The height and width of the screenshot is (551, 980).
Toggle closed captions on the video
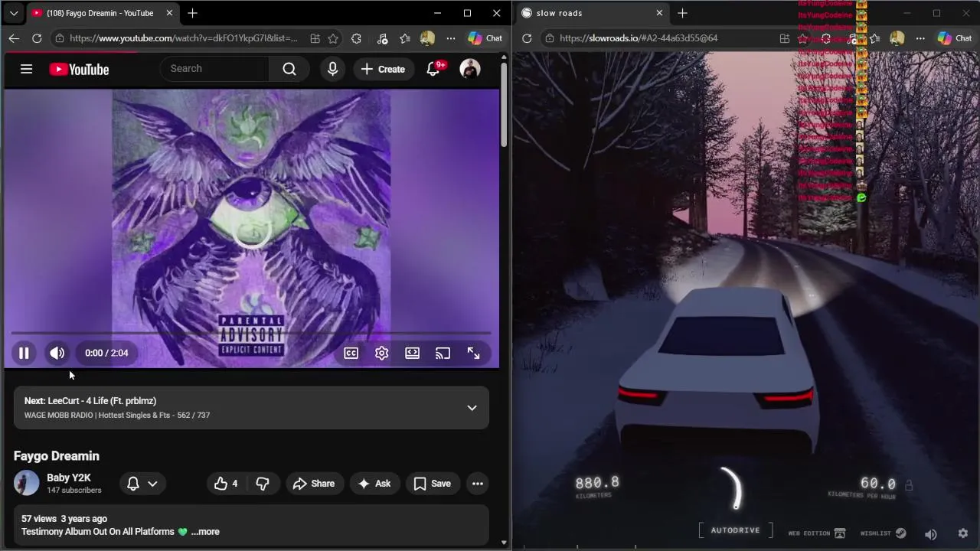(x=351, y=353)
